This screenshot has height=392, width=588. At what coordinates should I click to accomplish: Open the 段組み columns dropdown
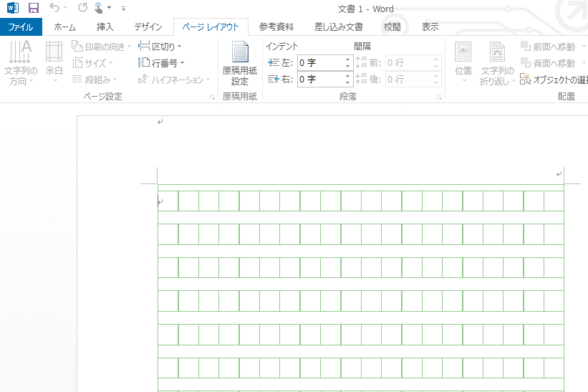click(95, 80)
